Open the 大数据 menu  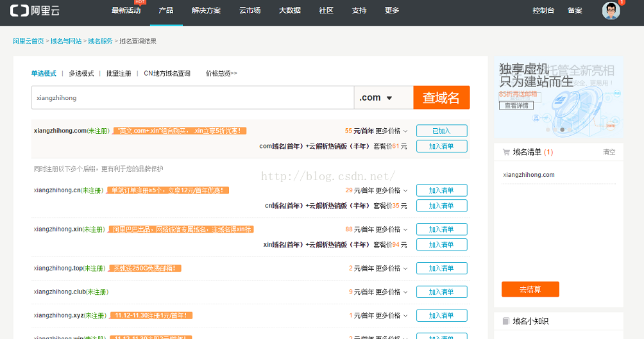[290, 11]
